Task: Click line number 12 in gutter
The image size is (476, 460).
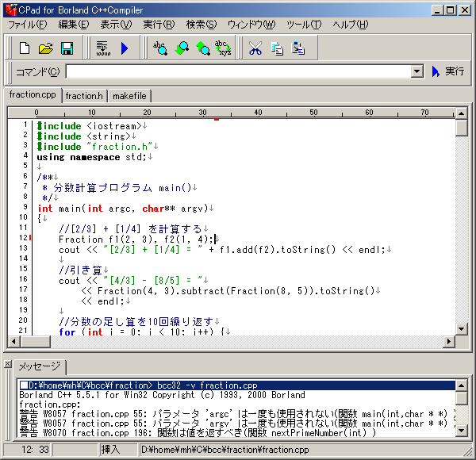Action: pos(23,238)
